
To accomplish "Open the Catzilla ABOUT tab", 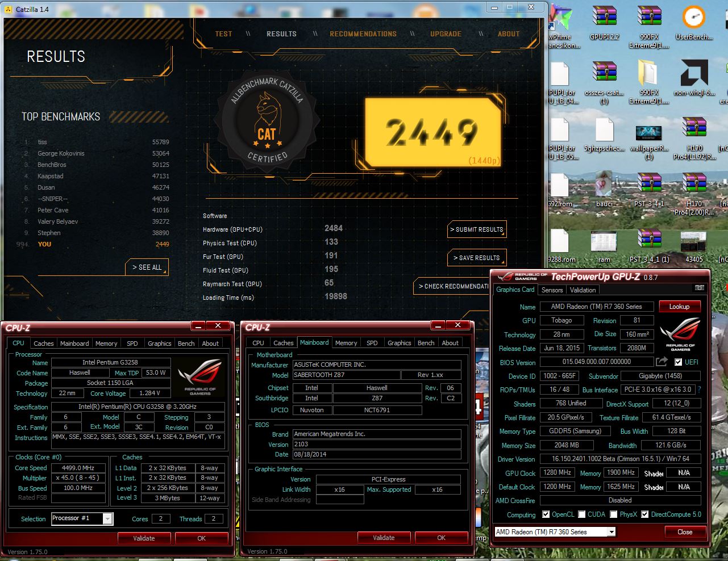I will click(509, 34).
